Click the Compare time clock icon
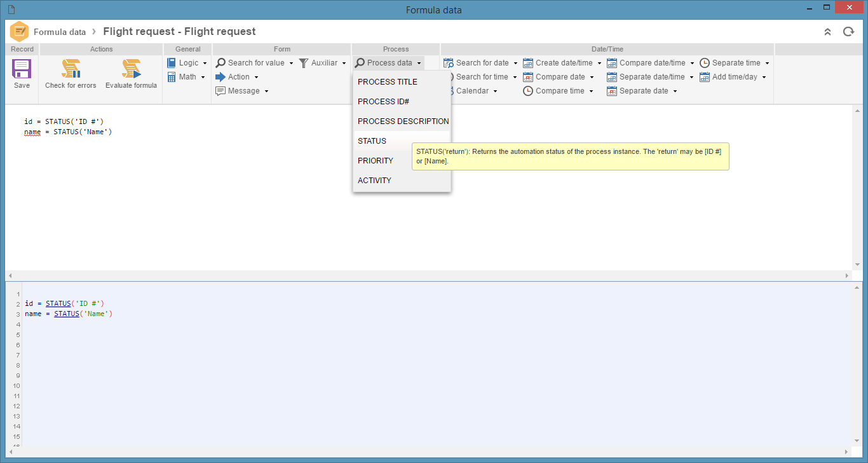 (528, 91)
